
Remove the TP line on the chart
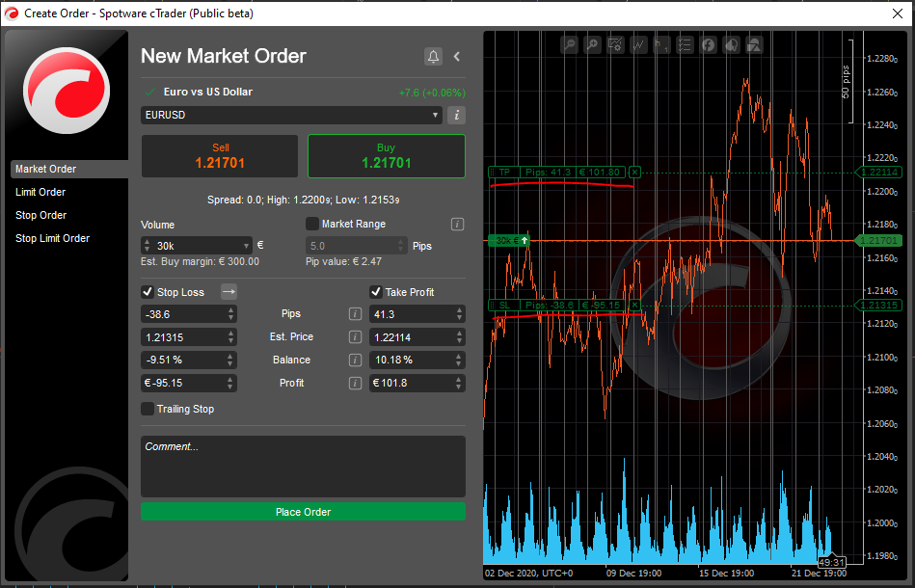(634, 173)
